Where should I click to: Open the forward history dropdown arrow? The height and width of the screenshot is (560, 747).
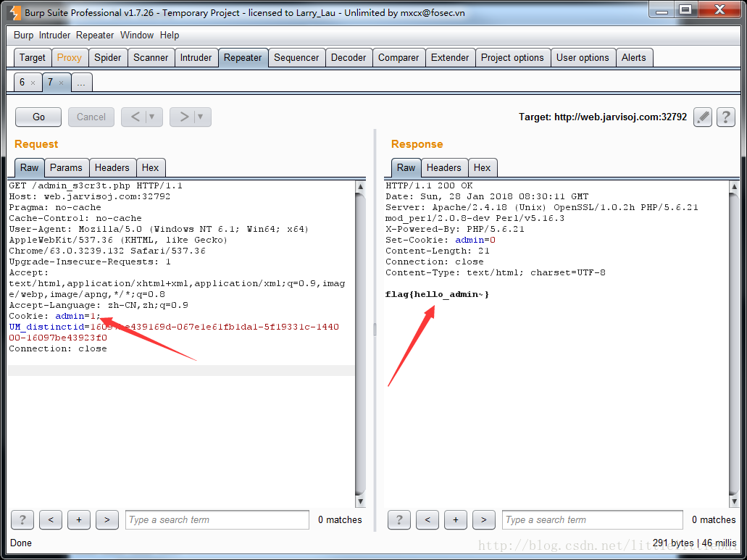coord(201,117)
